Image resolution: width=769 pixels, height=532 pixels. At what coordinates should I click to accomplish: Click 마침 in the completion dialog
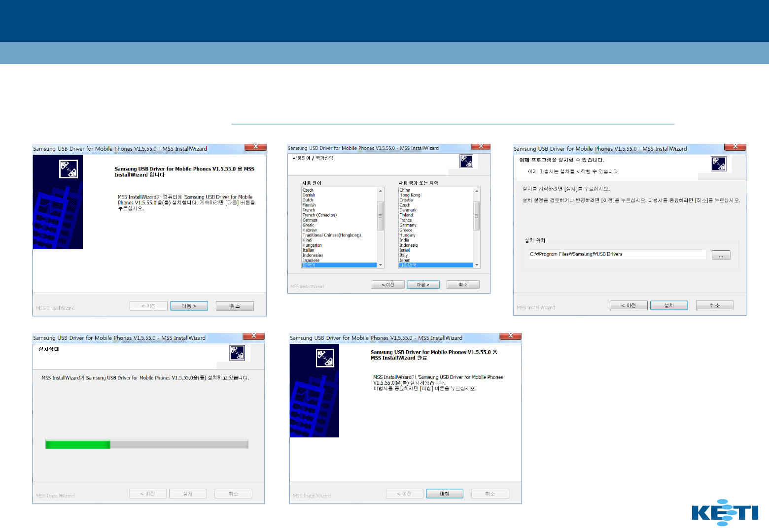click(445, 494)
